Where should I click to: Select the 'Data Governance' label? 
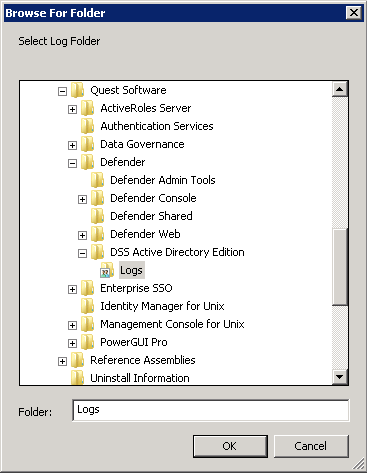pyautogui.click(x=142, y=144)
